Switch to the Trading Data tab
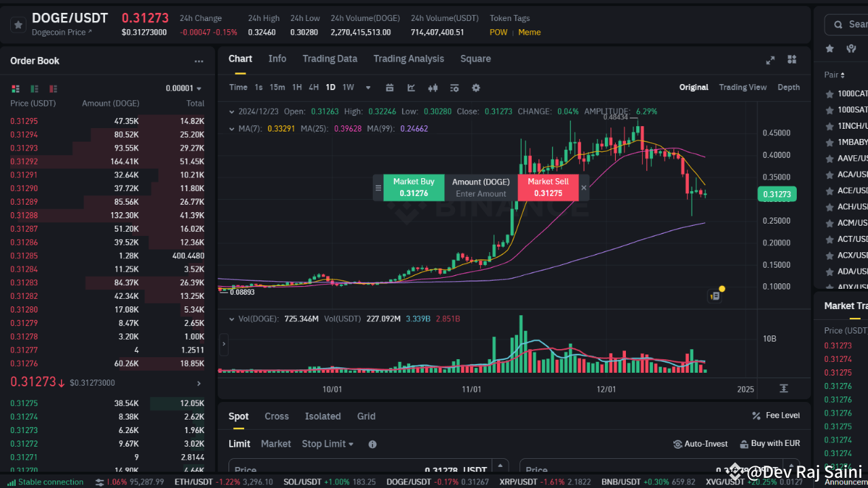The image size is (868, 488). tap(330, 59)
